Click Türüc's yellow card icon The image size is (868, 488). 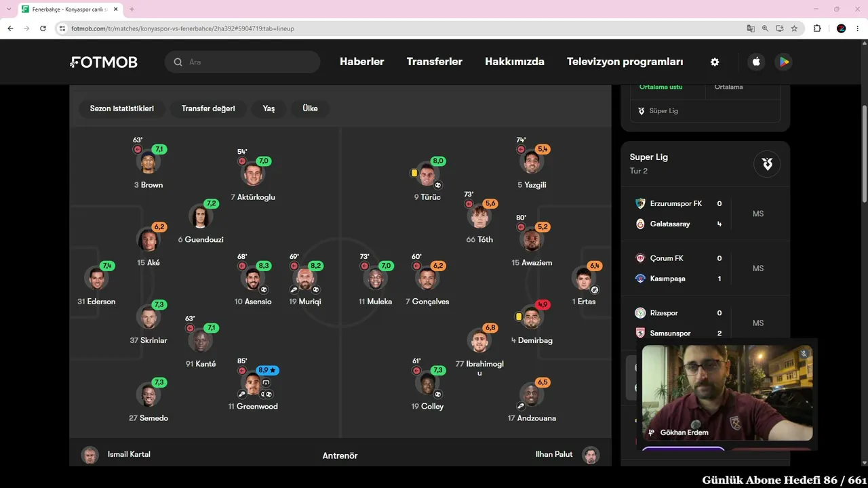pyautogui.click(x=414, y=173)
